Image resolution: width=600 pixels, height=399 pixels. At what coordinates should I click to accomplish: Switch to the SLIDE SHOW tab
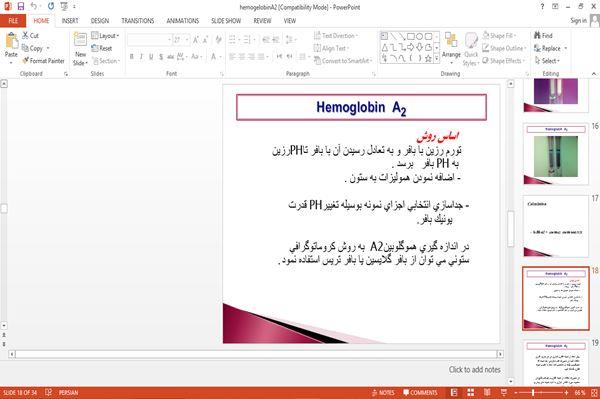[226, 21]
